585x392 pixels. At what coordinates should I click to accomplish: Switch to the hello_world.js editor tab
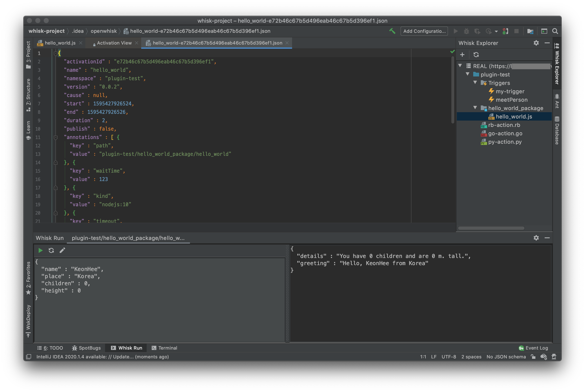pos(60,43)
